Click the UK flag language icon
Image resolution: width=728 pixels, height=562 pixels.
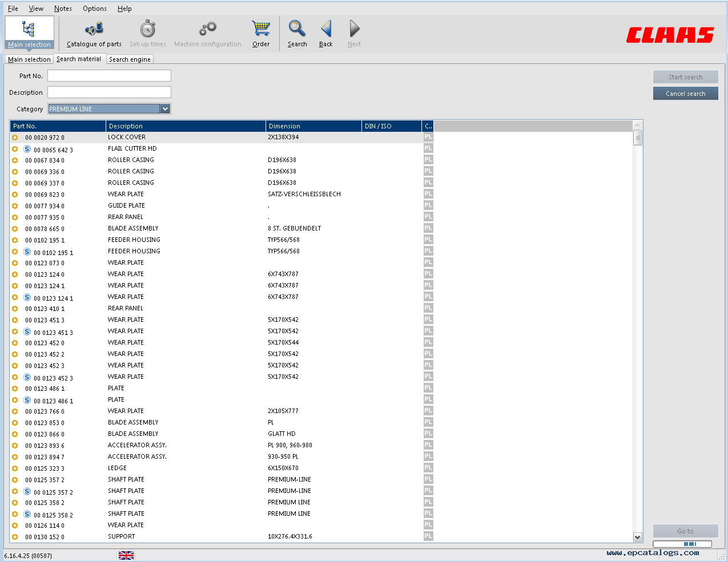[x=126, y=555]
